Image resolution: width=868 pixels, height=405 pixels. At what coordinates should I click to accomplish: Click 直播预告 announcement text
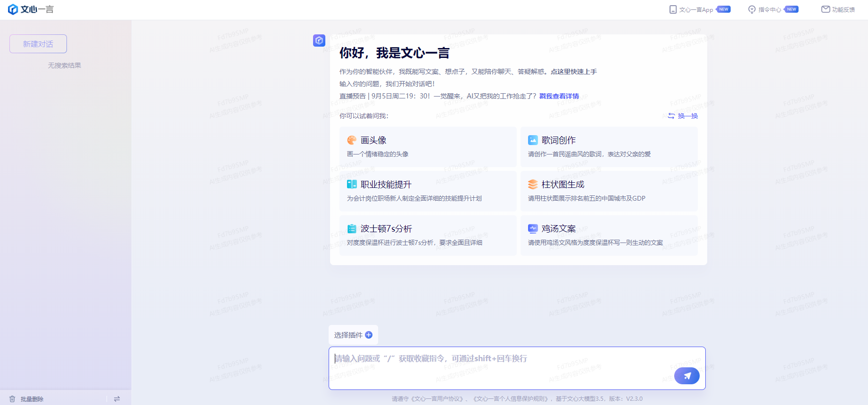coord(438,96)
